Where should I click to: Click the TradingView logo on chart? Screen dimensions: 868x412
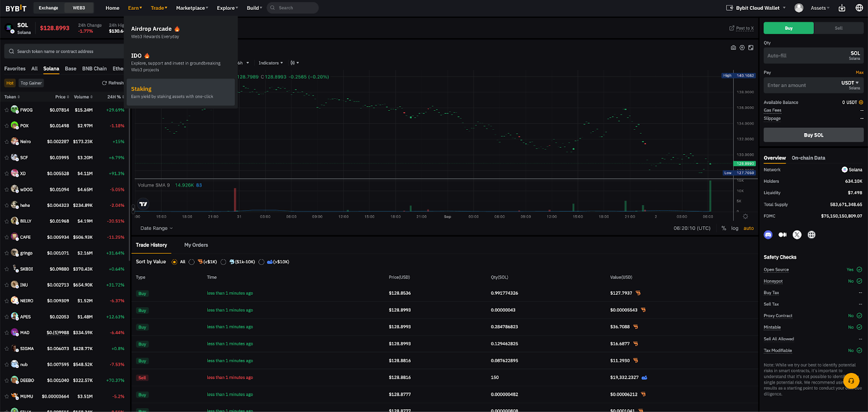point(143,204)
